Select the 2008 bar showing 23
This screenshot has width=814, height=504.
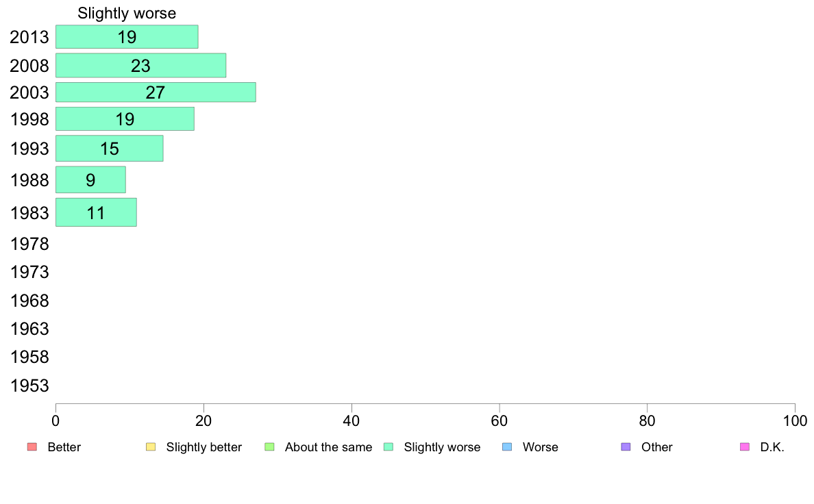point(140,66)
